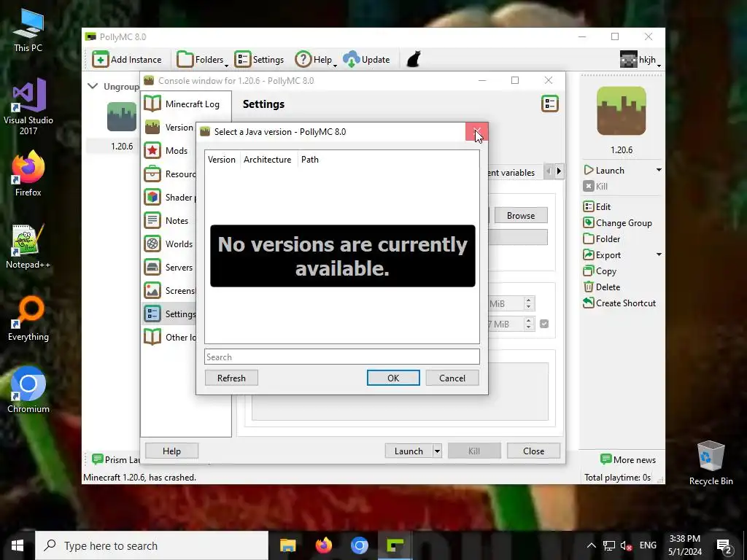Viewport: 747px width, 560px height.
Task: Open the Shader packs page icon
Action: (x=152, y=197)
